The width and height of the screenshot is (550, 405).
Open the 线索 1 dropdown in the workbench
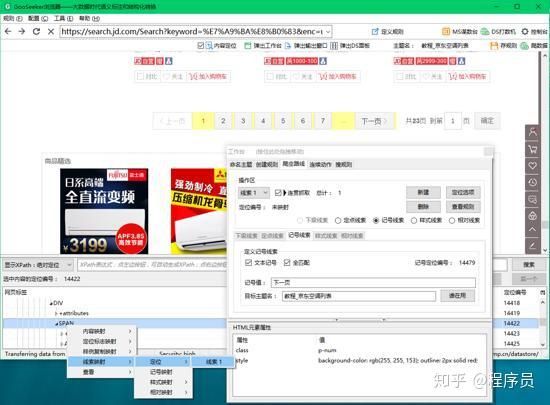point(254,193)
